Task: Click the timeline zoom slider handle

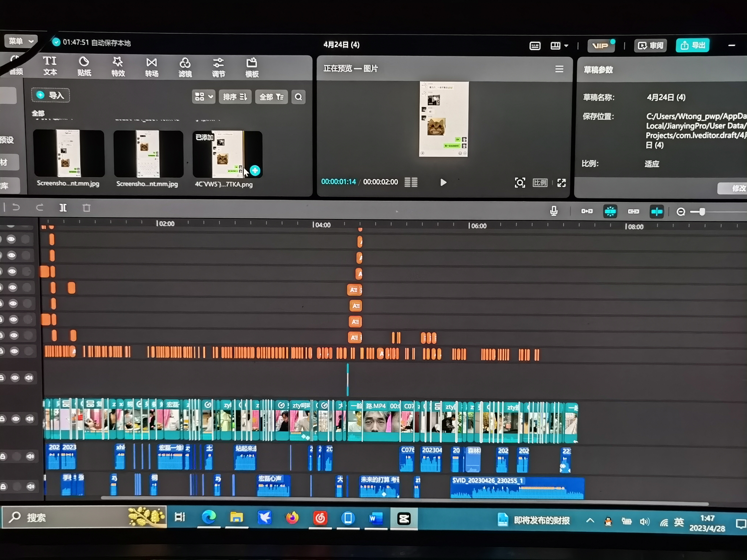Action: tap(702, 212)
